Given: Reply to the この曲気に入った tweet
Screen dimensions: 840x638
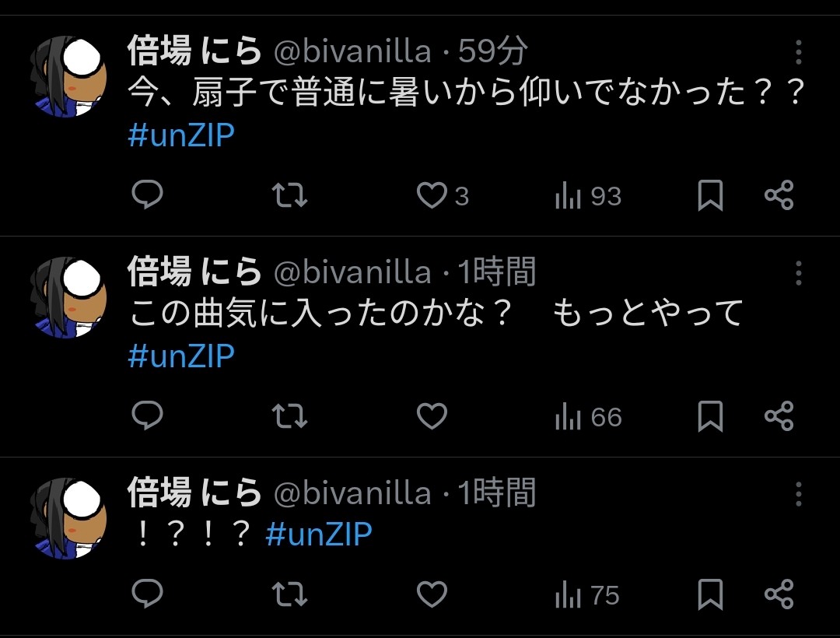Looking at the screenshot, I should pos(147,417).
